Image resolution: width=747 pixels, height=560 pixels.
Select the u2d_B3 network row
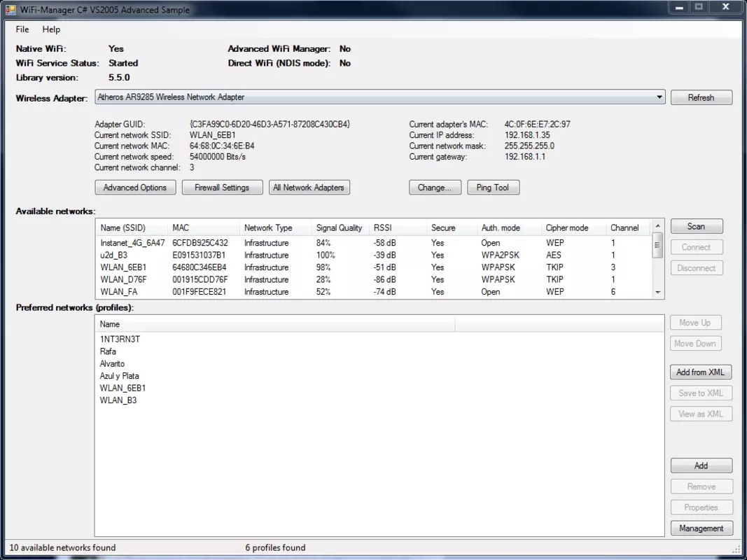374,255
